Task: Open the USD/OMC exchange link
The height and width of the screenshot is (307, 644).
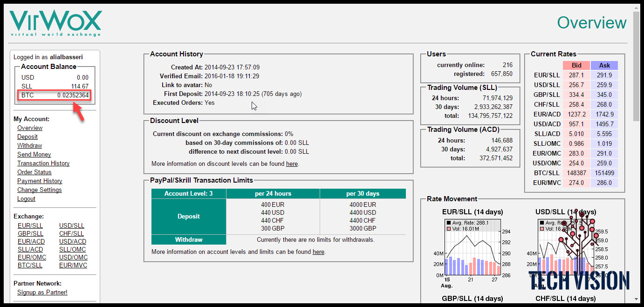Action: 74,257
